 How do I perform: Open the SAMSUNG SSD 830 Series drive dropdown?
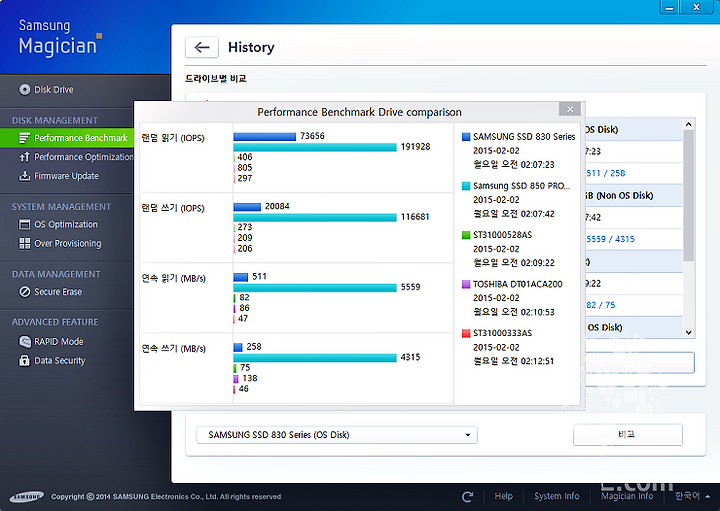[x=337, y=435]
